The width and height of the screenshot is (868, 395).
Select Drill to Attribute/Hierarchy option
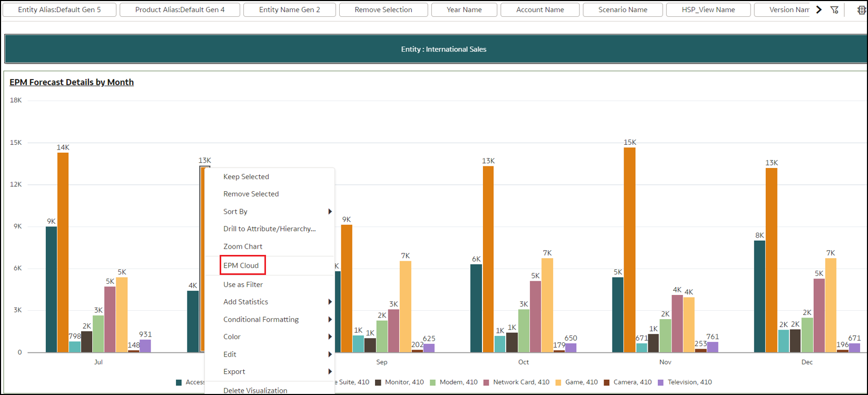click(x=269, y=229)
